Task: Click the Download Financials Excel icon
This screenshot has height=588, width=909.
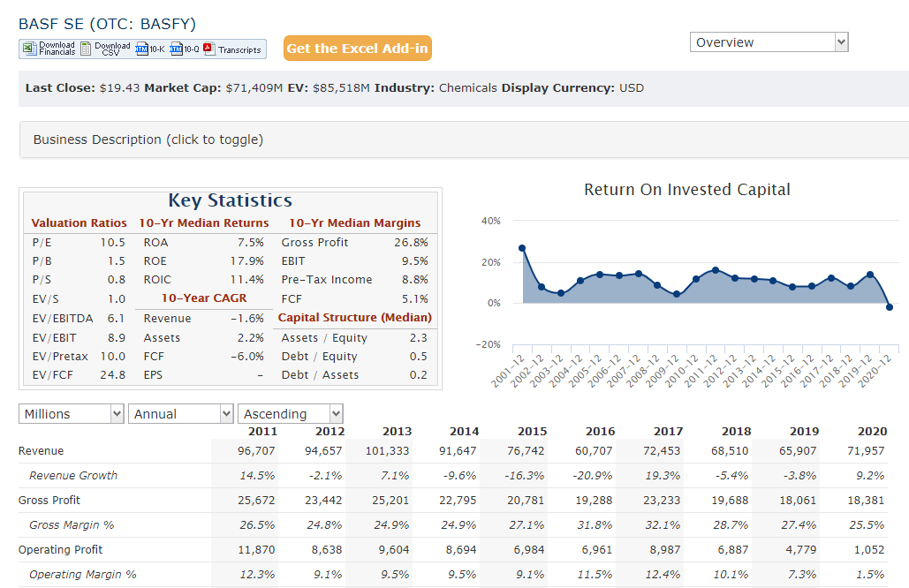Action: point(29,49)
